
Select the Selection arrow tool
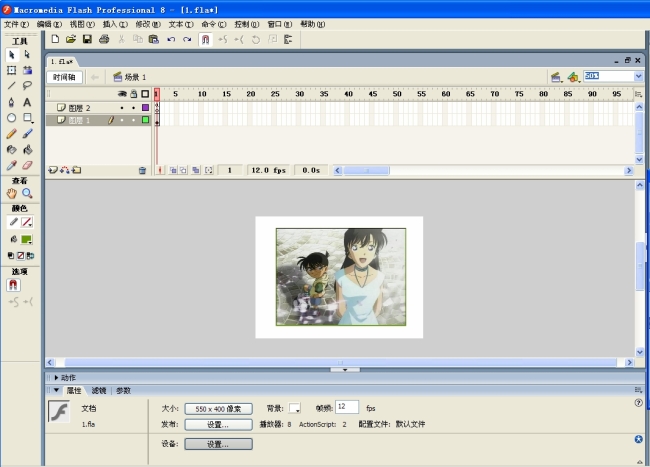(x=12, y=55)
